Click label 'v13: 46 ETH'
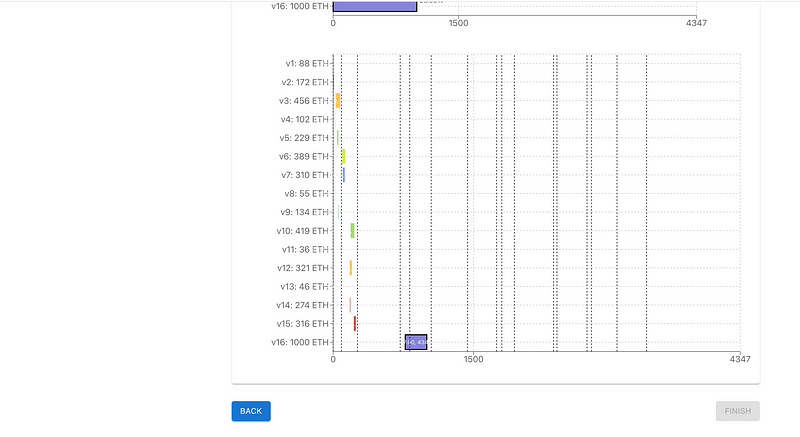Image resolution: width=800 pixels, height=437 pixels. click(305, 287)
